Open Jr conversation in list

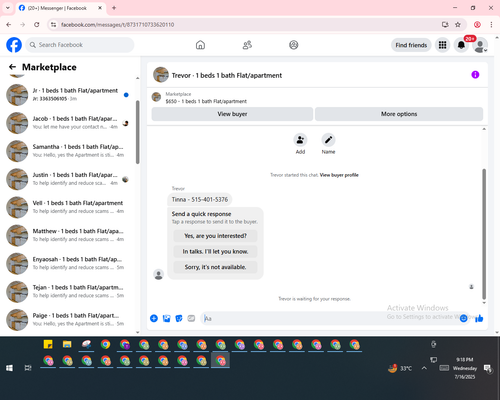pyautogui.click(x=68, y=95)
